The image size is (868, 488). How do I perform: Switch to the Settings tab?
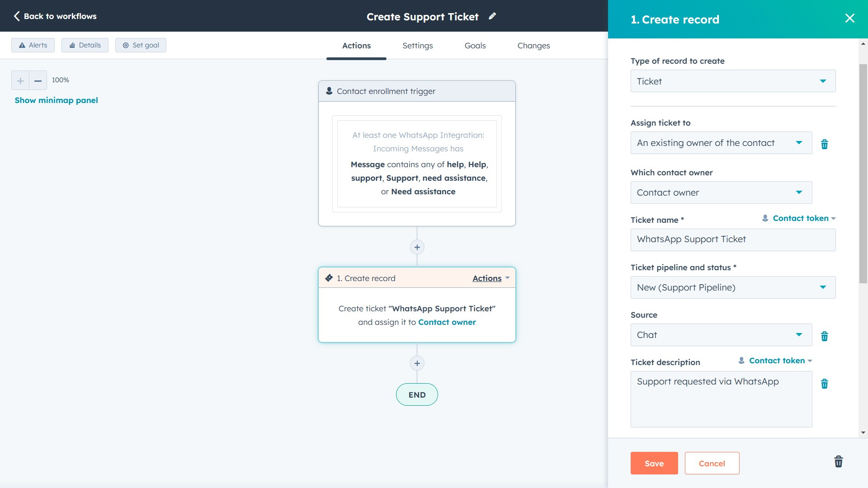click(x=417, y=45)
